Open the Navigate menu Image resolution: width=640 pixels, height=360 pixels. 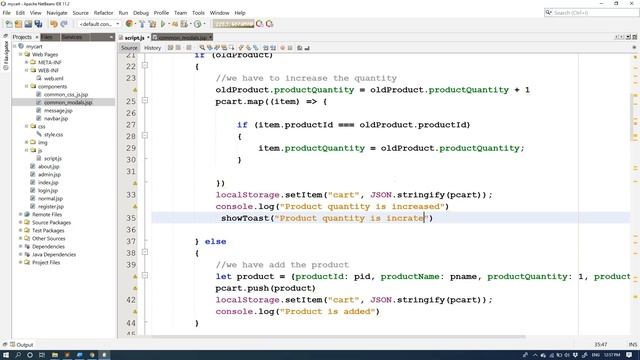pos(57,13)
